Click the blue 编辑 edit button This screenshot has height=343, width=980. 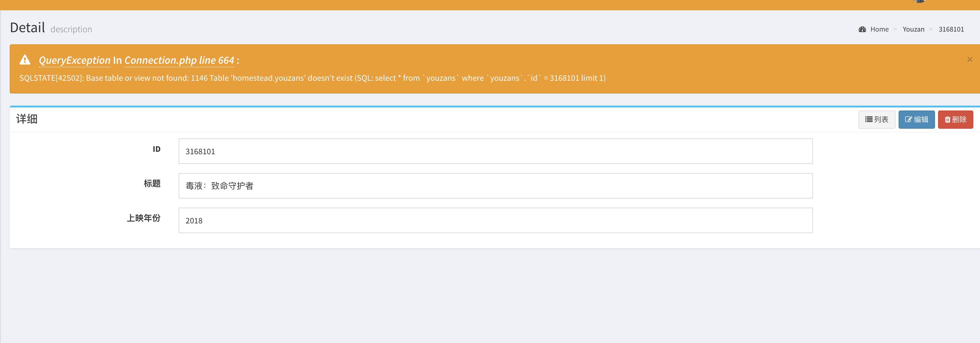tap(916, 119)
